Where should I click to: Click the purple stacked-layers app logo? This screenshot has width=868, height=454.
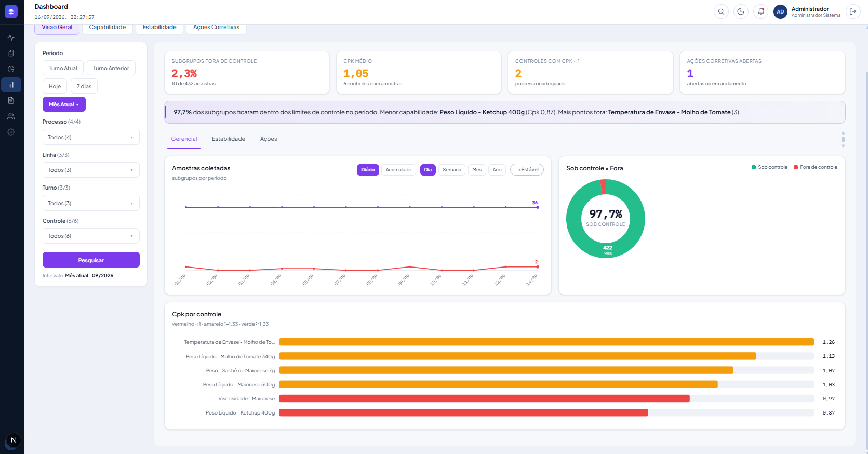tap(11, 11)
